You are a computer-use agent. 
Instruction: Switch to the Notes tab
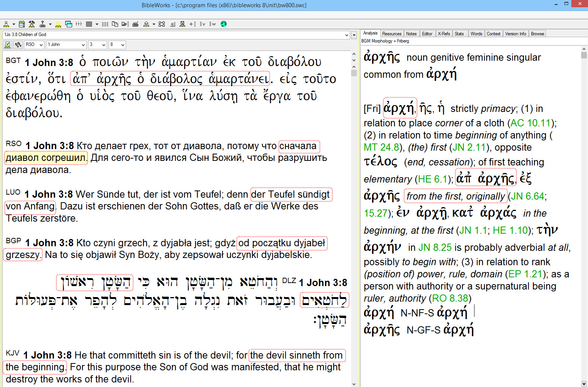pyautogui.click(x=411, y=34)
